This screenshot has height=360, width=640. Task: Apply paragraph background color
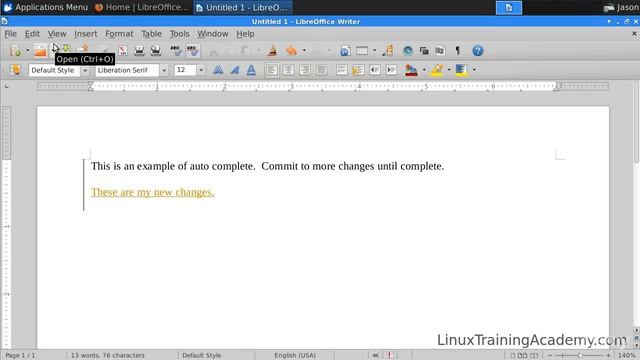[x=461, y=70]
